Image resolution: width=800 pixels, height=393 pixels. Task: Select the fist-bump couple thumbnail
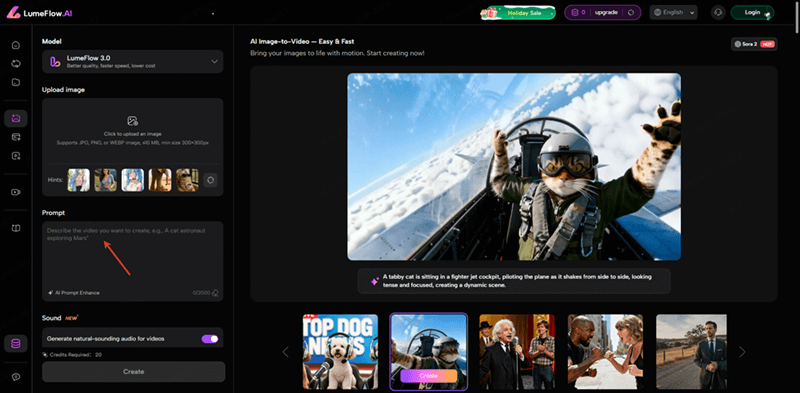605,352
